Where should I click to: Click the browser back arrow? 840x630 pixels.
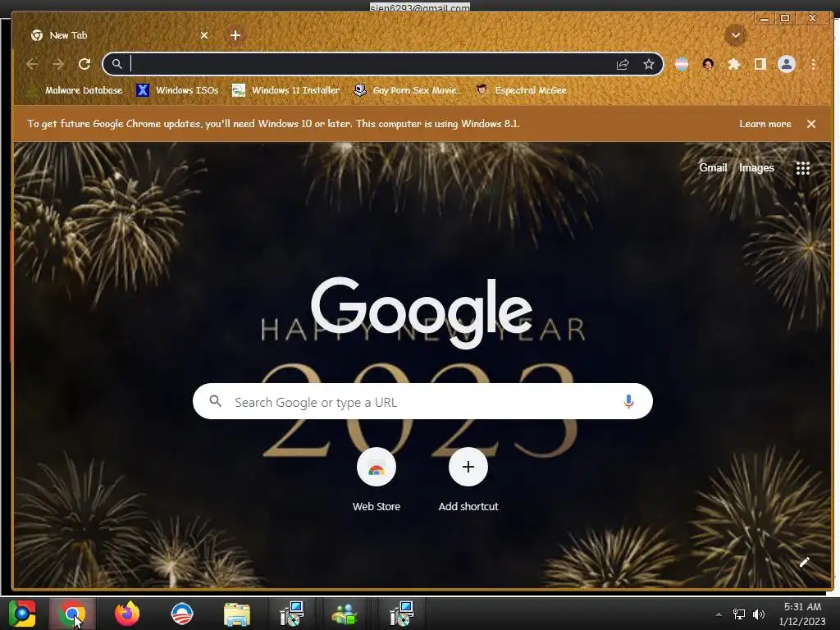32,64
